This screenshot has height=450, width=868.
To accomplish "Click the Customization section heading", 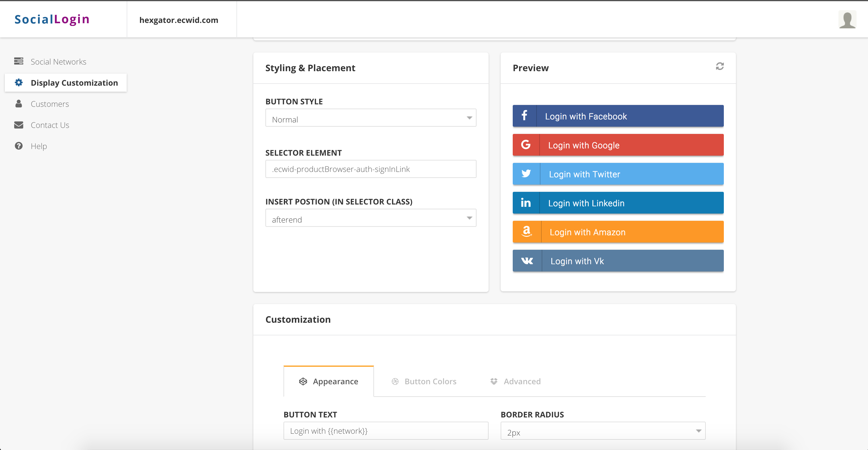I will pyautogui.click(x=298, y=319).
